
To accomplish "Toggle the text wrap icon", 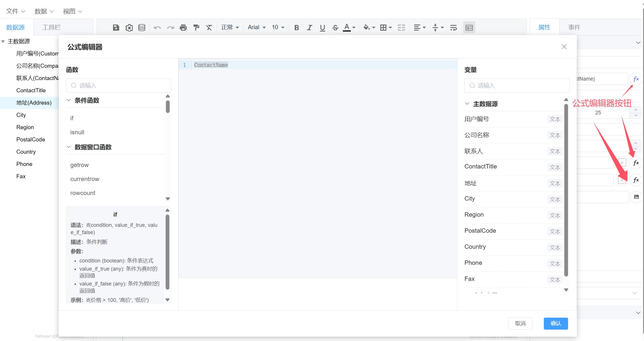I will (x=453, y=27).
